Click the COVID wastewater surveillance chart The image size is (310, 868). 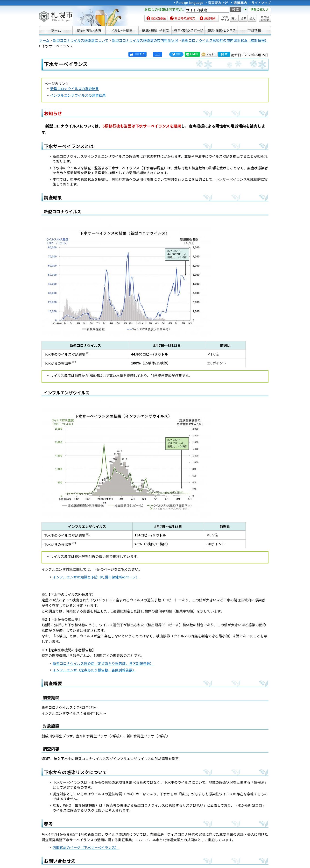click(126, 282)
